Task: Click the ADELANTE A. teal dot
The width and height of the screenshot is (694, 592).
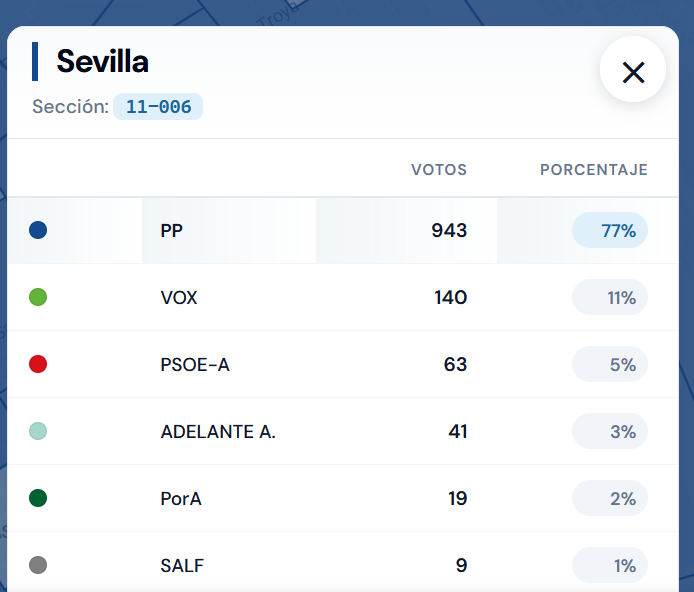Action: [38, 431]
